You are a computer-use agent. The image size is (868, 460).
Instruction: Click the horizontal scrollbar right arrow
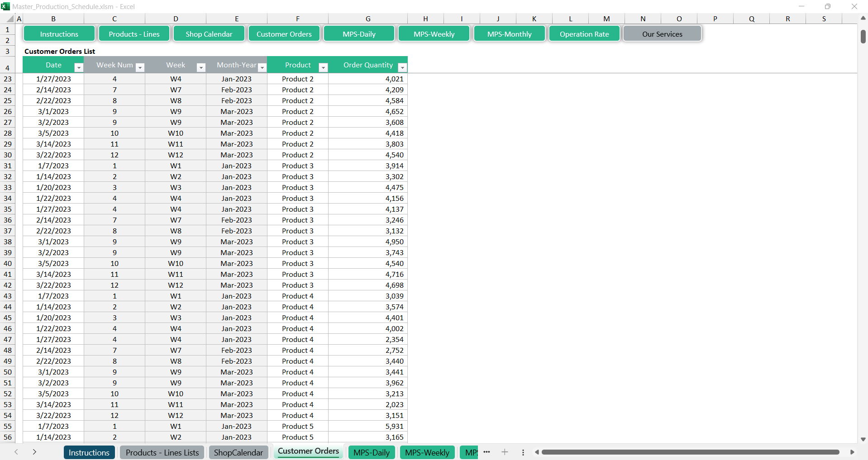(852, 452)
